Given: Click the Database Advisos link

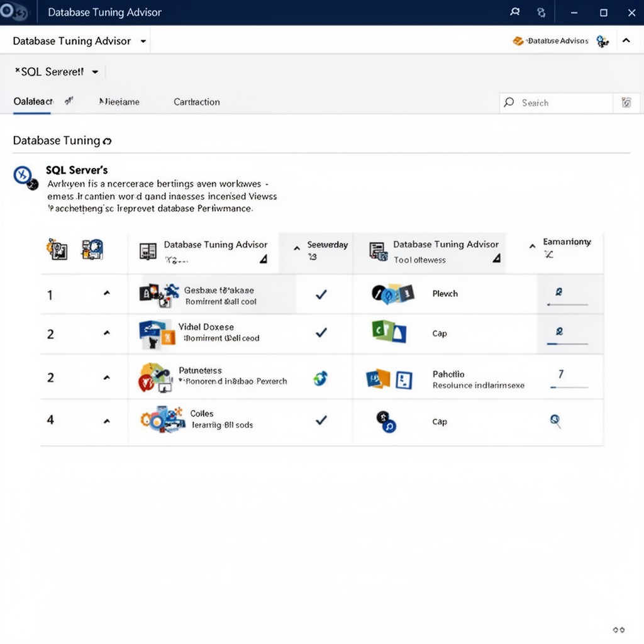Looking at the screenshot, I should click(558, 41).
